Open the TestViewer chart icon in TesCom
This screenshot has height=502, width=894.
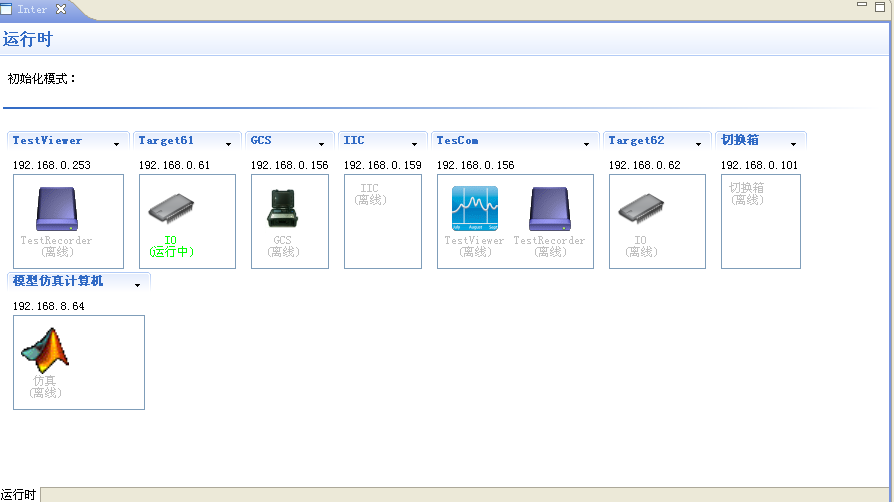point(475,208)
